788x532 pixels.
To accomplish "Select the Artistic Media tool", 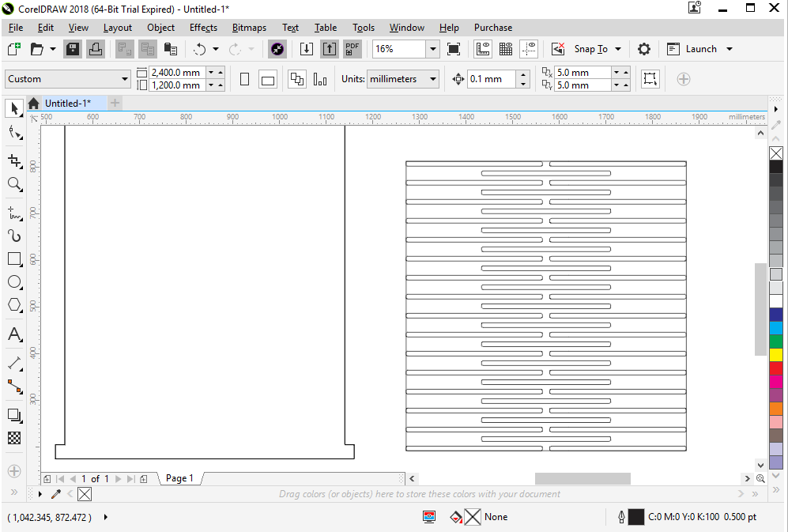I will coord(14,236).
